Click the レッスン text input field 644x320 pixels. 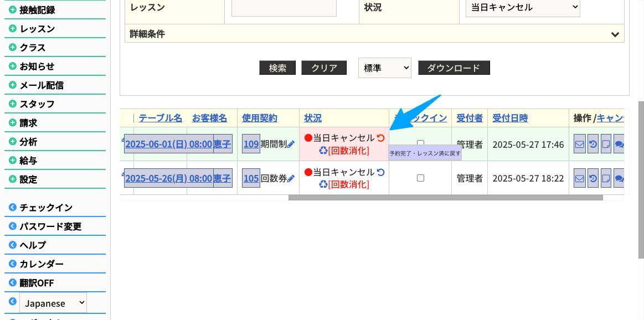pyautogui.click(x=284, y=8)
